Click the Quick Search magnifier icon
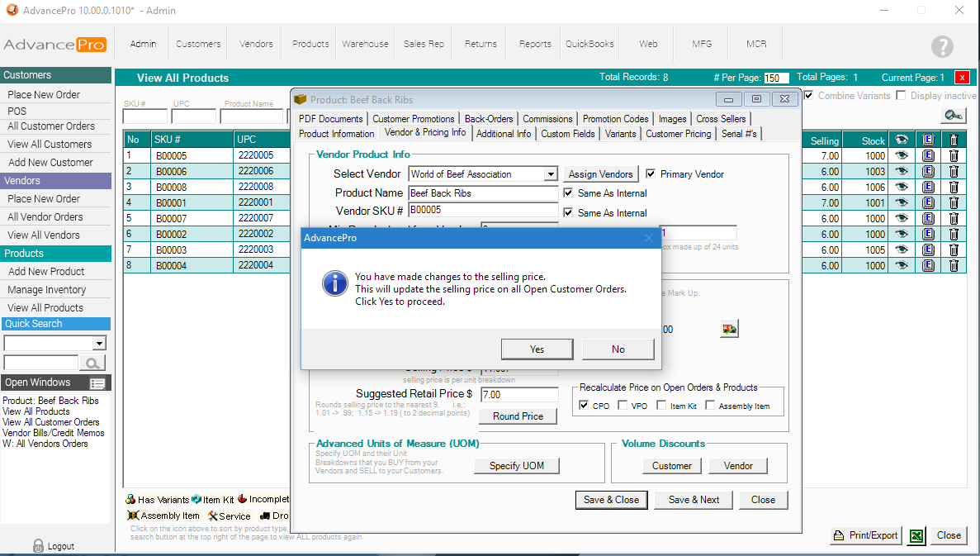980x556 pixels. [x=92, y=363]
